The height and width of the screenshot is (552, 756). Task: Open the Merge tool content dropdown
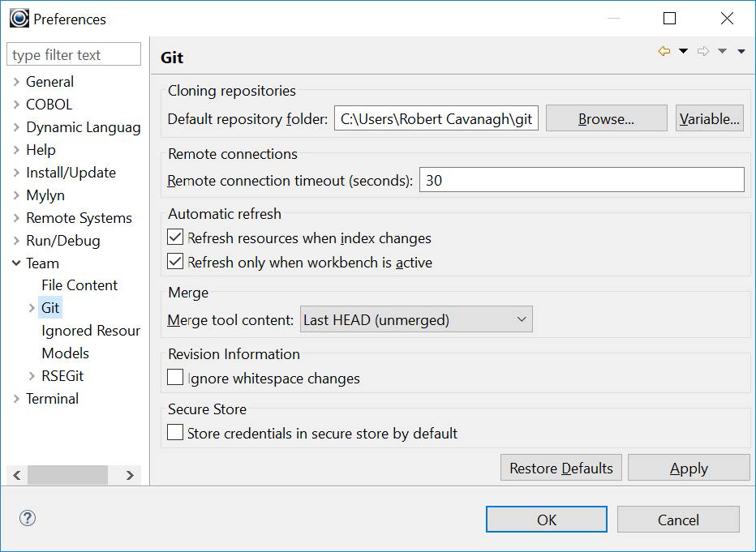[416, 320]
